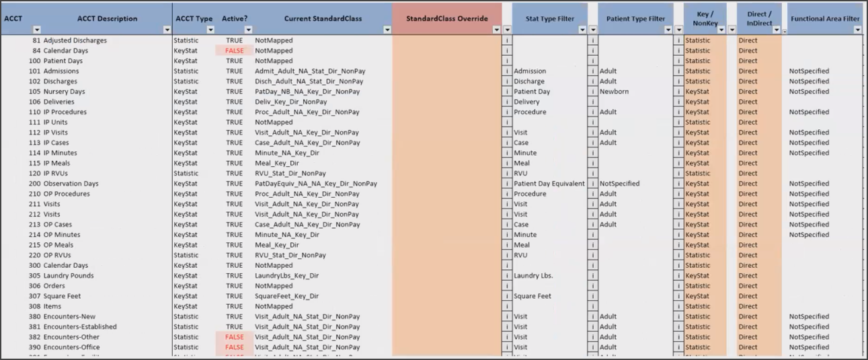The height and width of the screenshot is (360, 868).
Task: Click the 'i' cell left of IP Cases row Case stat type
Action: [x=507, y=143]
